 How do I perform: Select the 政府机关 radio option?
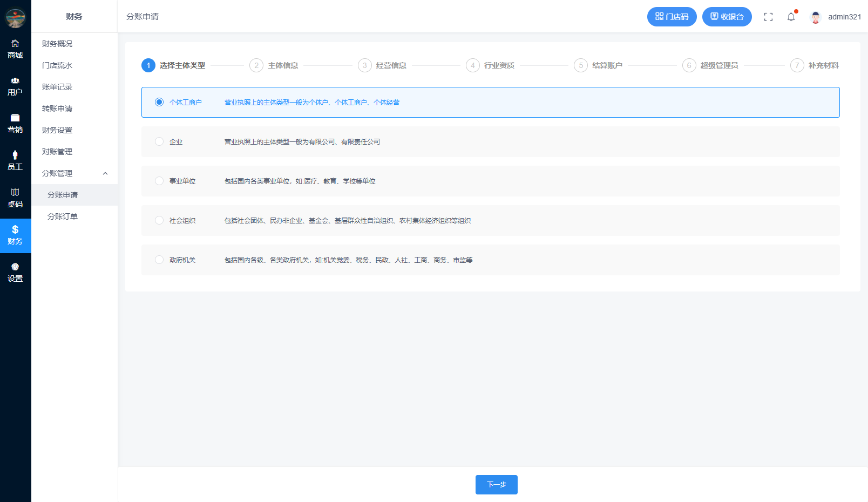[x=159, y=260]
